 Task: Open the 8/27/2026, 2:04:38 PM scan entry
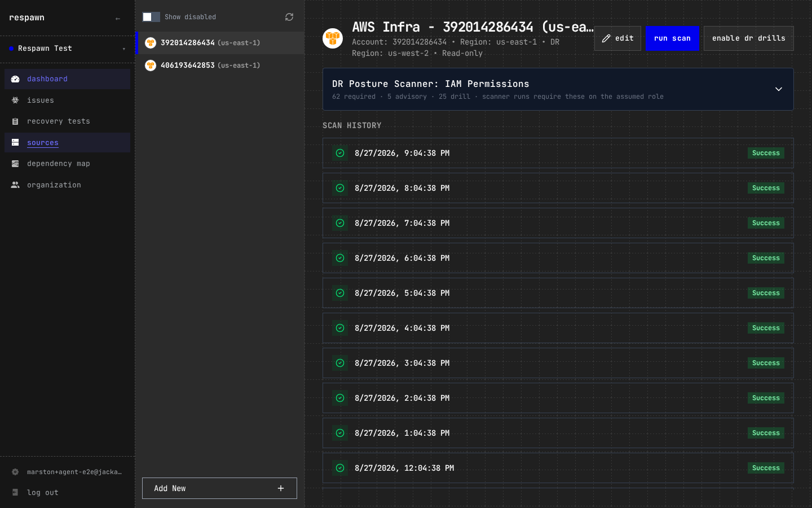(x=558, y=398)
